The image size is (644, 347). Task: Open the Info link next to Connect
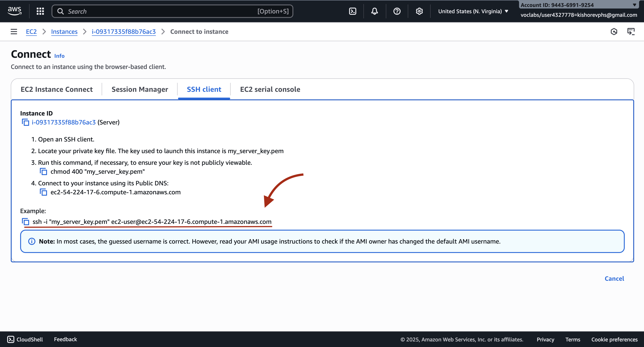[59, 56]
